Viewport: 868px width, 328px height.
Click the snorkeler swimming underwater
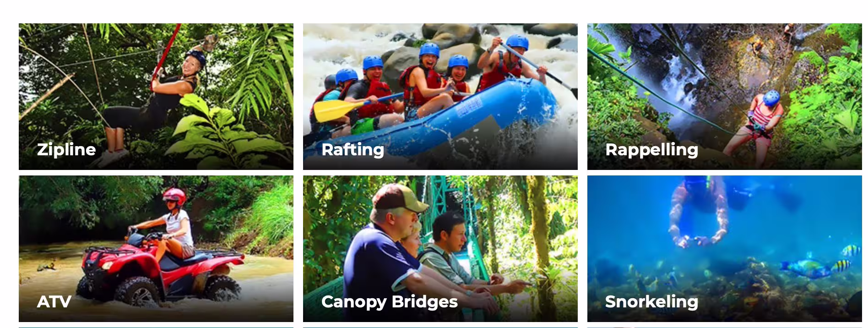(x=698, y=211)
